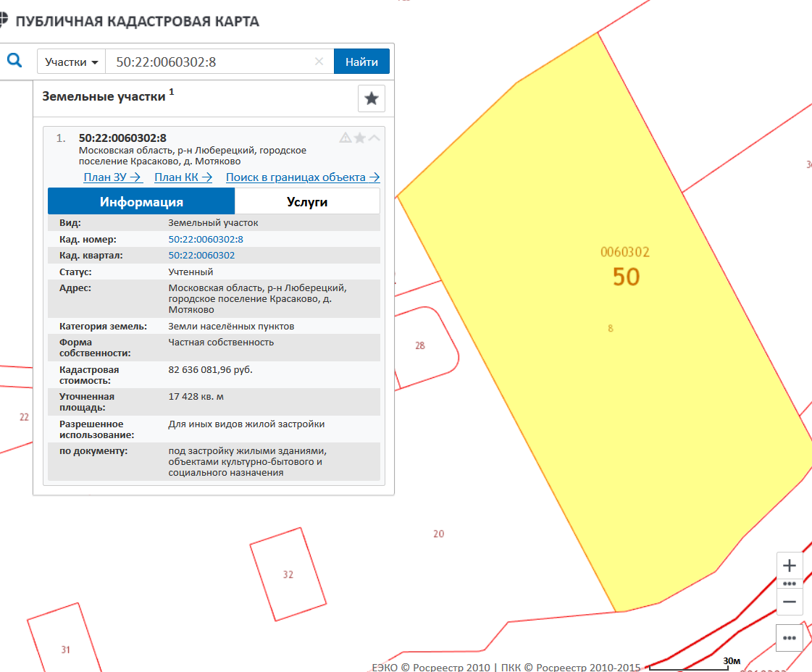Open favorites with the star button
This screenshot has height=672, width=812.
point(371,98)
